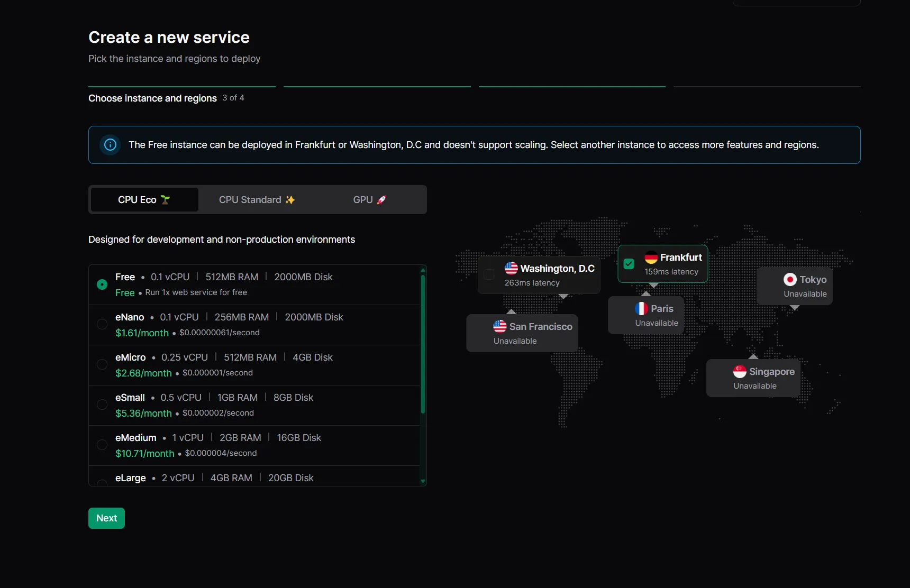910x588 pixels.
Task: Click the Japan flag beside Tokyo
Action: 790,279
